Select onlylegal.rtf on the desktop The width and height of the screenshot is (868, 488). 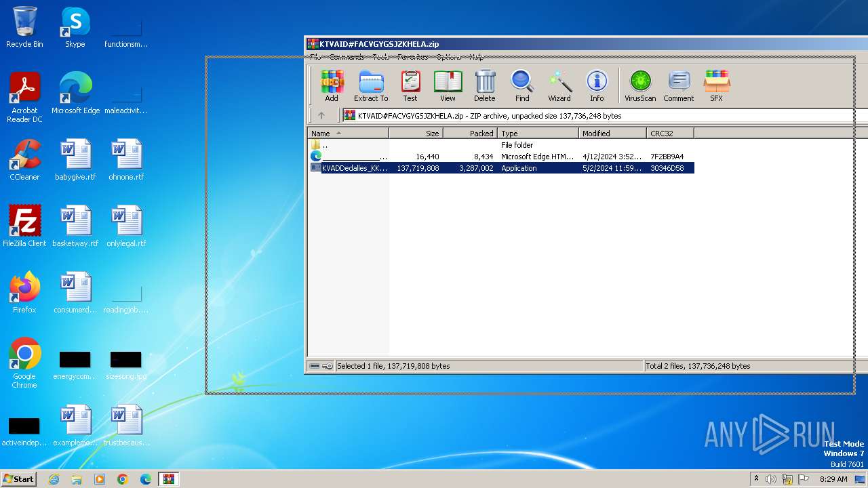click(126, 226)
